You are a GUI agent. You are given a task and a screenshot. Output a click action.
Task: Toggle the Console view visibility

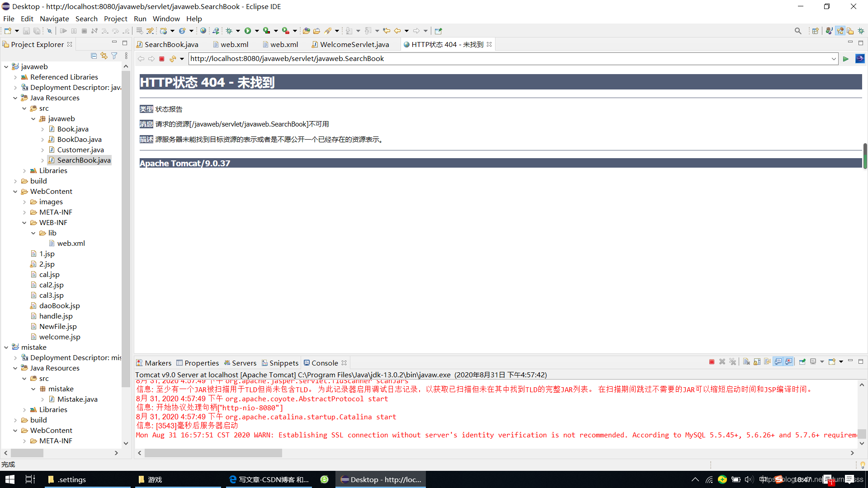(324, 363)
